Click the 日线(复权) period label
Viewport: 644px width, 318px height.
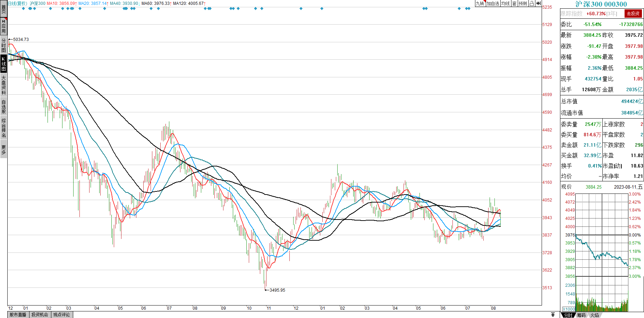(x=17, y=3)
